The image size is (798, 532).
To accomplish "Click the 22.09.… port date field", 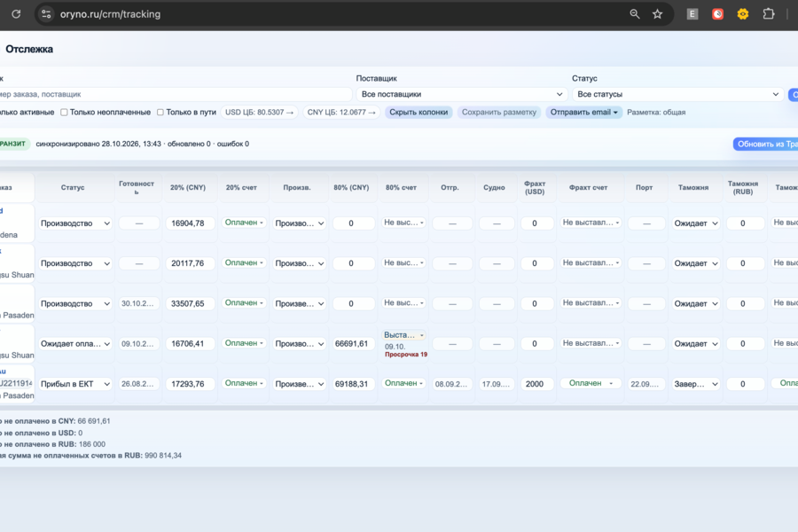I will point(646,384).
